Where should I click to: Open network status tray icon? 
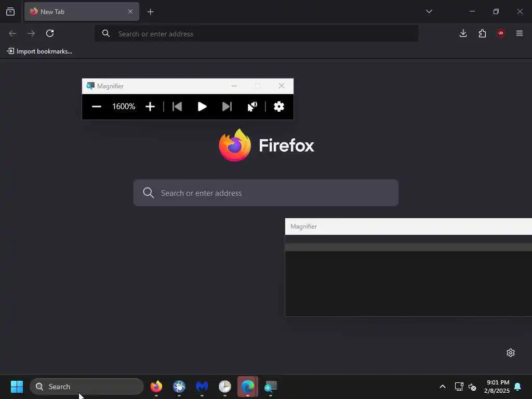click(459, 387)
